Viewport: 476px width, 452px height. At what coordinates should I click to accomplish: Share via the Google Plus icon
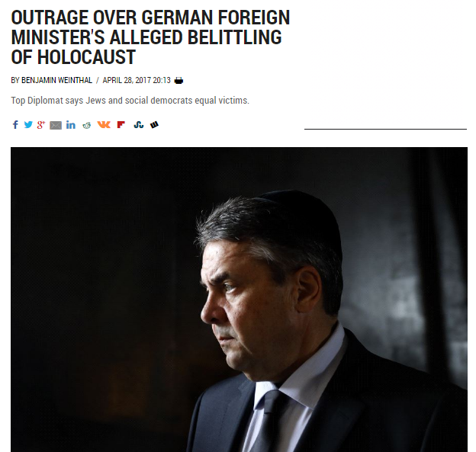(x=41, y=125)
